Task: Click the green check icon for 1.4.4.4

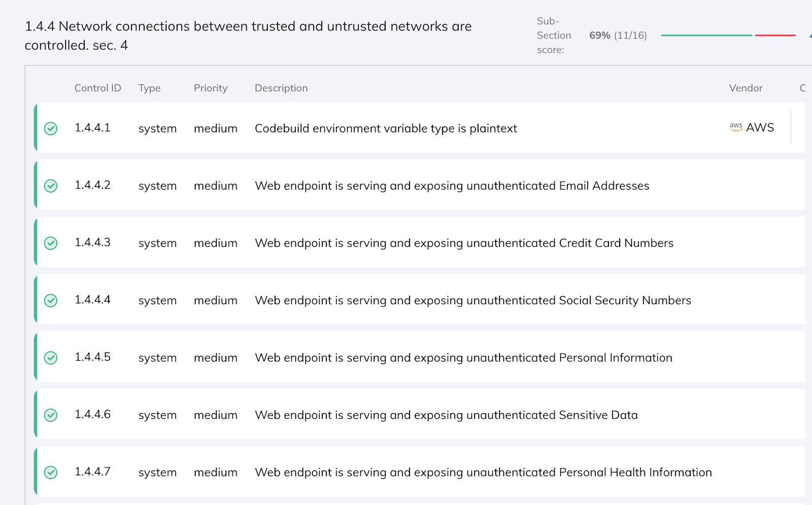Action: click(51, 301)
